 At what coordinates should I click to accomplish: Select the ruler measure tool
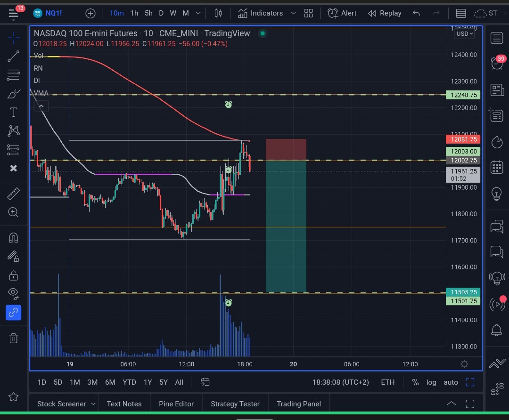coord(13,194)
